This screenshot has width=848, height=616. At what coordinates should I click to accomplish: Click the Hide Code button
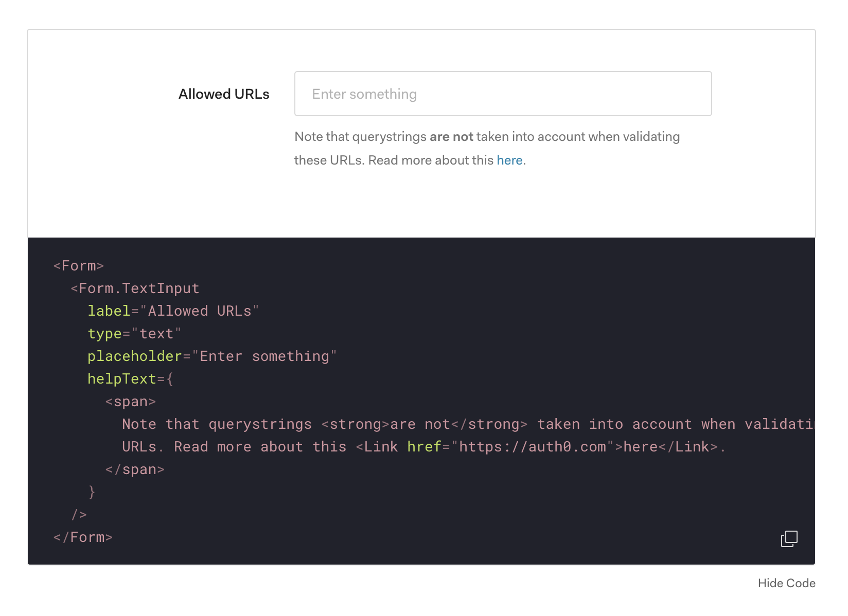786,583
